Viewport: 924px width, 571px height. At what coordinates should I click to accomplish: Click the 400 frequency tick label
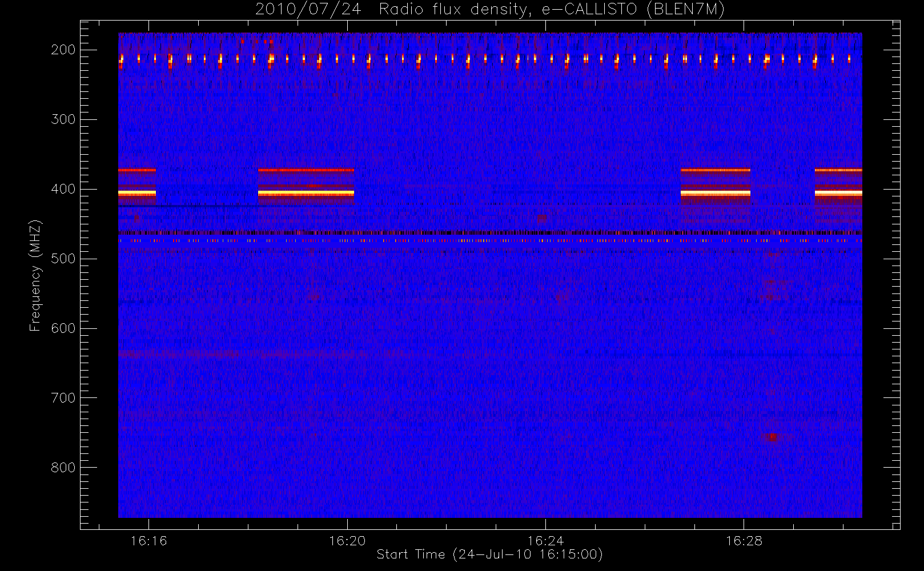point(63,189)
